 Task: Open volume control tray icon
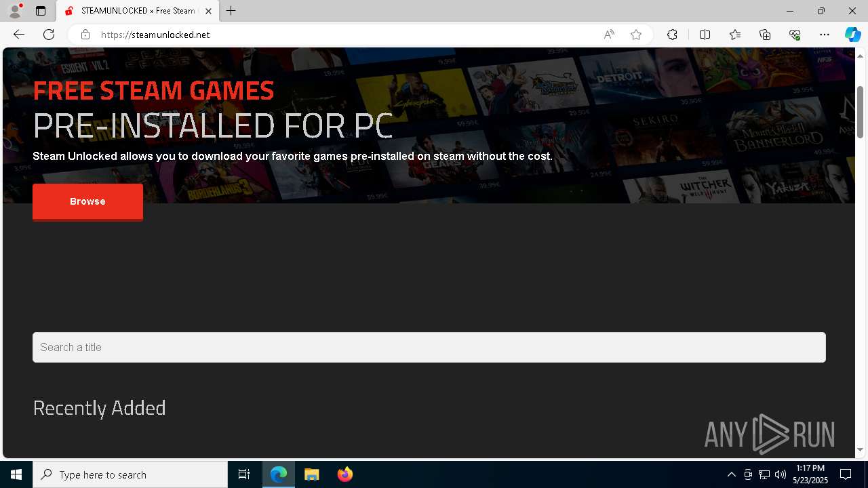pos(781,474)
